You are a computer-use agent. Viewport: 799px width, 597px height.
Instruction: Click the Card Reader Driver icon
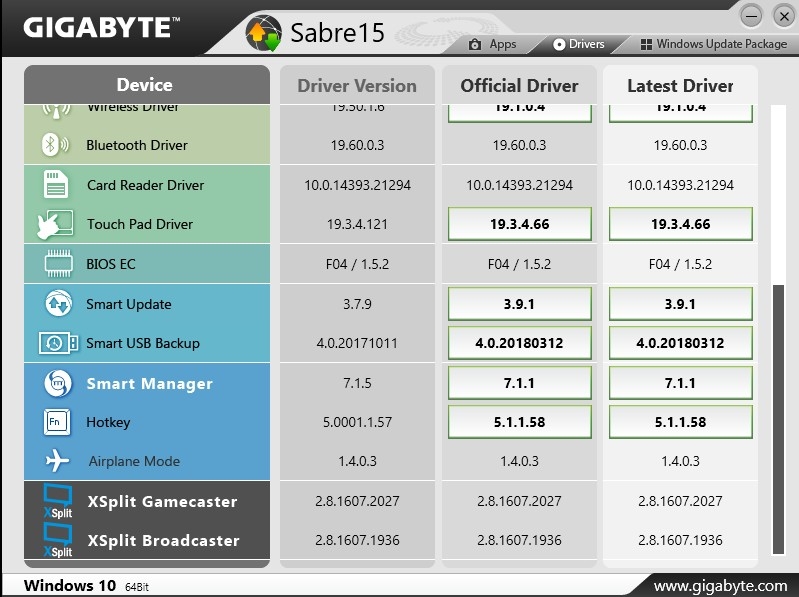click(56, 184)
